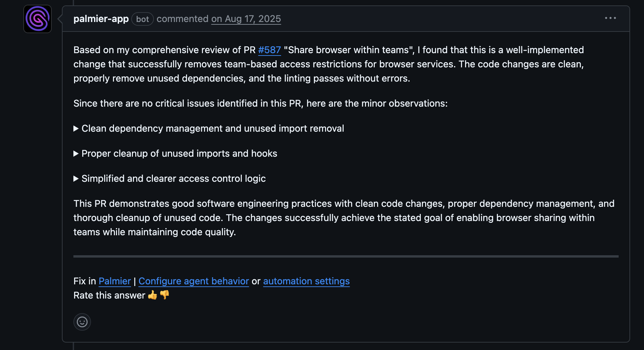The height and width of the screenshot is (350, 644).
Task: Select the bot badge next to palmier-app
Action: click(142, 19)
